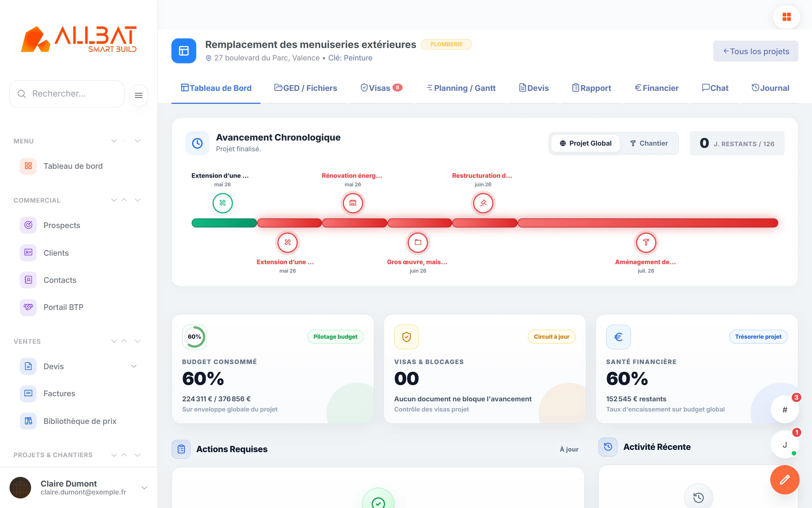Screen dimensions: 812x508
Task: Click the red Extension d'une milestone below bar
Action: 288,242
